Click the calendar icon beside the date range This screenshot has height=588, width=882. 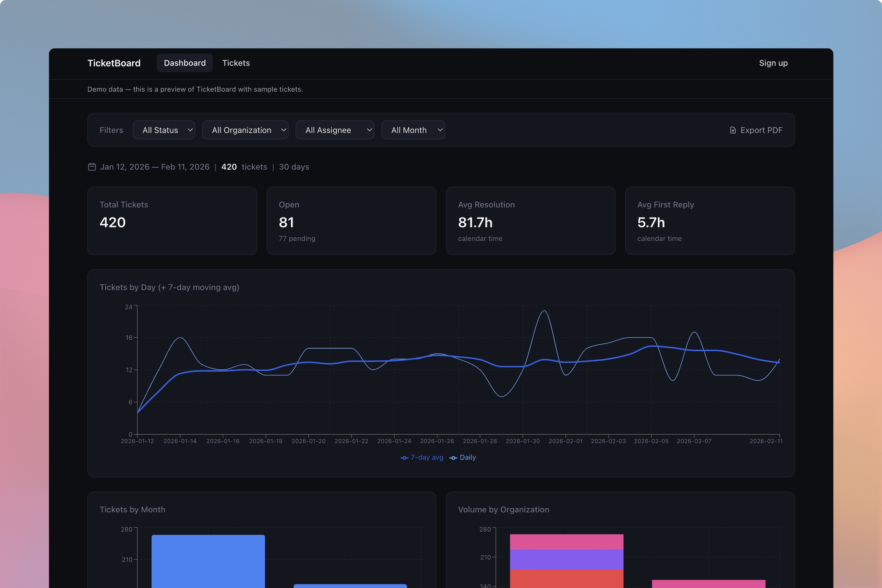pyautogui.click(x=92, y=166)
